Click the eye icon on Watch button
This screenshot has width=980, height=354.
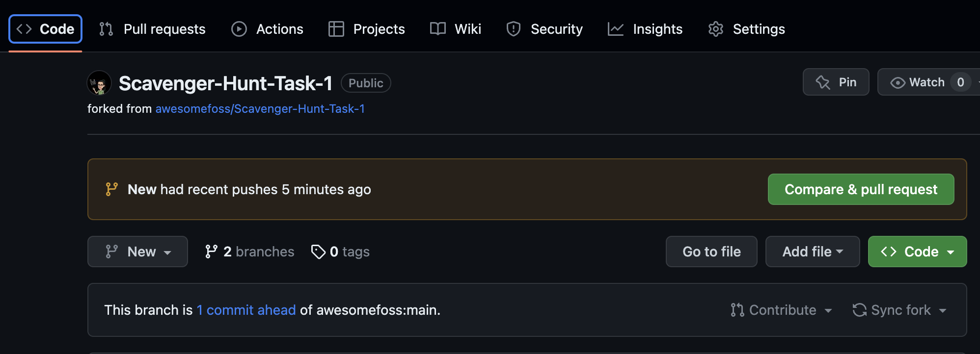(898, 82)
